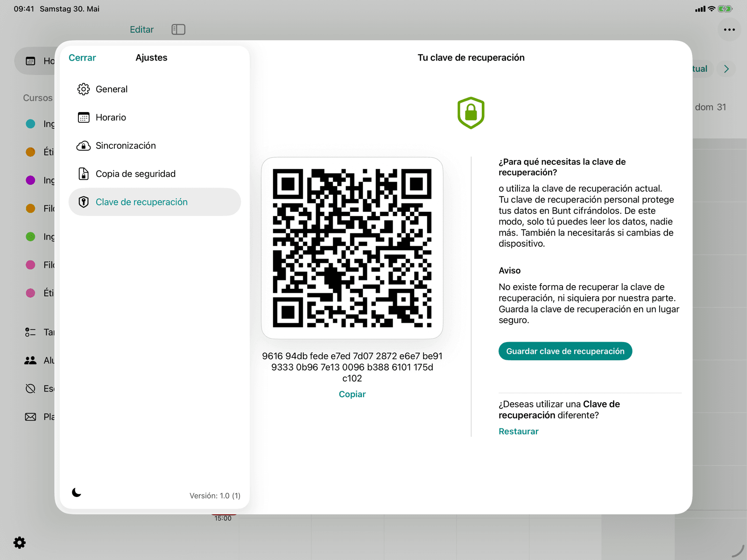The image size is (747, 560).
Task: Click the crossed-circle icon in background sidebar
Action: [30, 388]
